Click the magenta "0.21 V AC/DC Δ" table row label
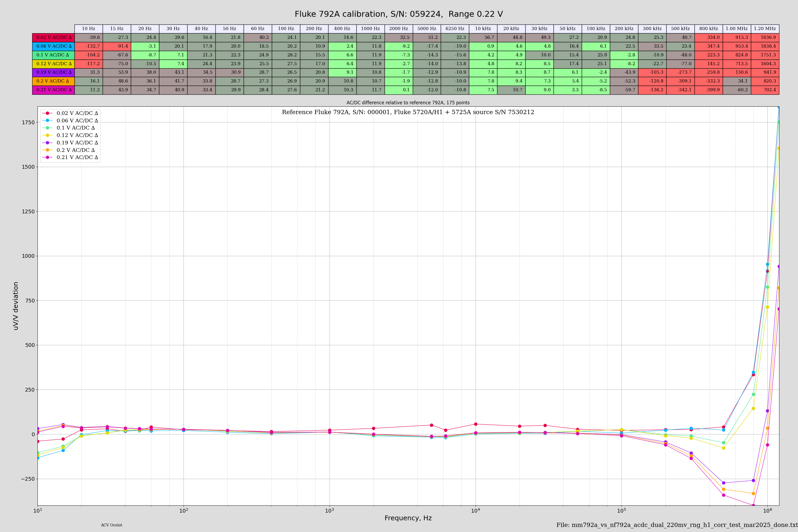The width and height of the screenshot is (798, 532). (x=54, y=90)
